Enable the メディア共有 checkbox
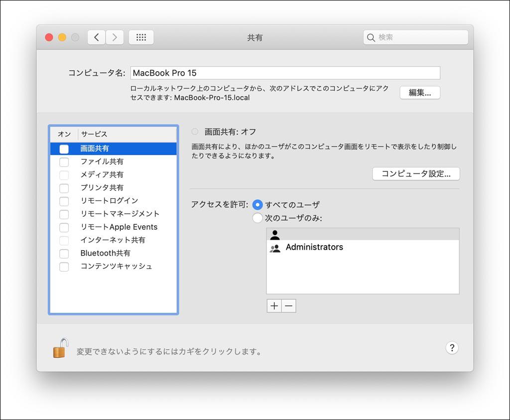 coord(64,175)
